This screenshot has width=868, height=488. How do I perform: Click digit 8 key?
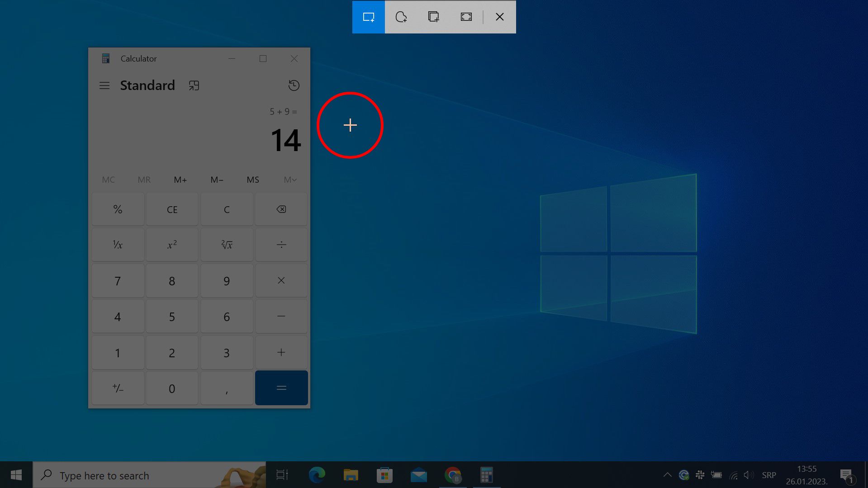coord(172,281)
